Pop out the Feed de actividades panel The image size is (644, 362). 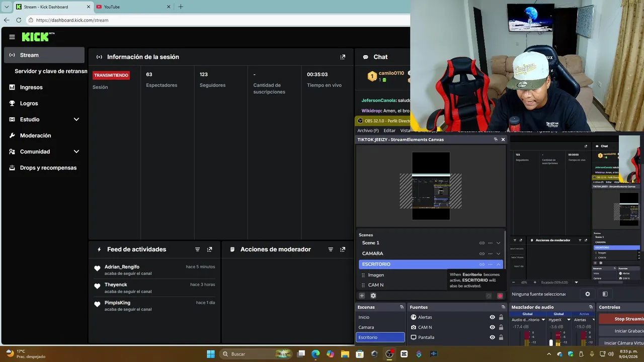[x=210, y=249]
